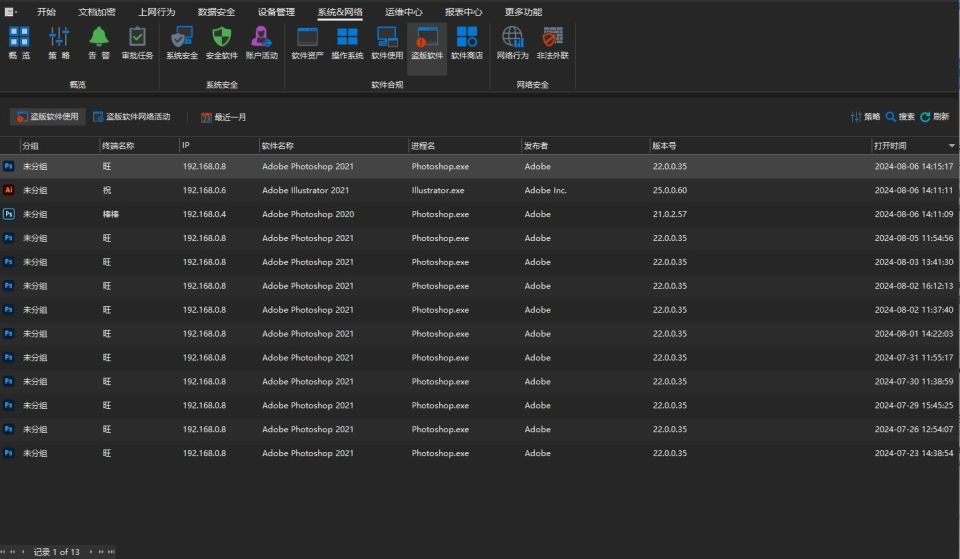Click the 搜索 search button
The width and height of the screenshot is (960, 559).
[x=901, y=116]
